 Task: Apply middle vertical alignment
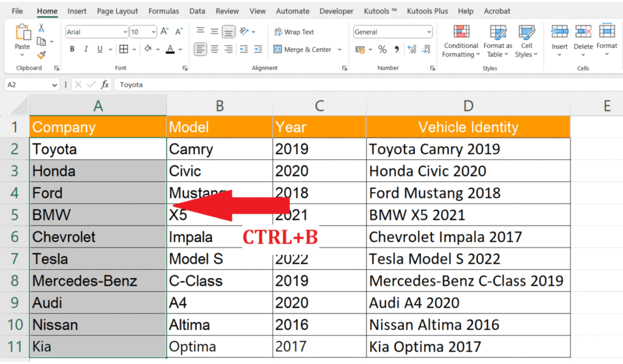point(215,32)
